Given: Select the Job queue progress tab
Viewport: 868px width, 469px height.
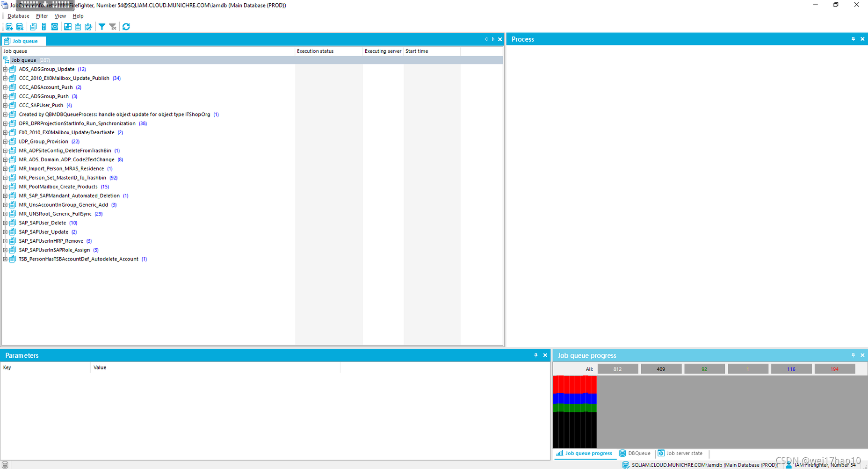Looking at the screenshot, I should pyautogui.click(x=584, y=453).
